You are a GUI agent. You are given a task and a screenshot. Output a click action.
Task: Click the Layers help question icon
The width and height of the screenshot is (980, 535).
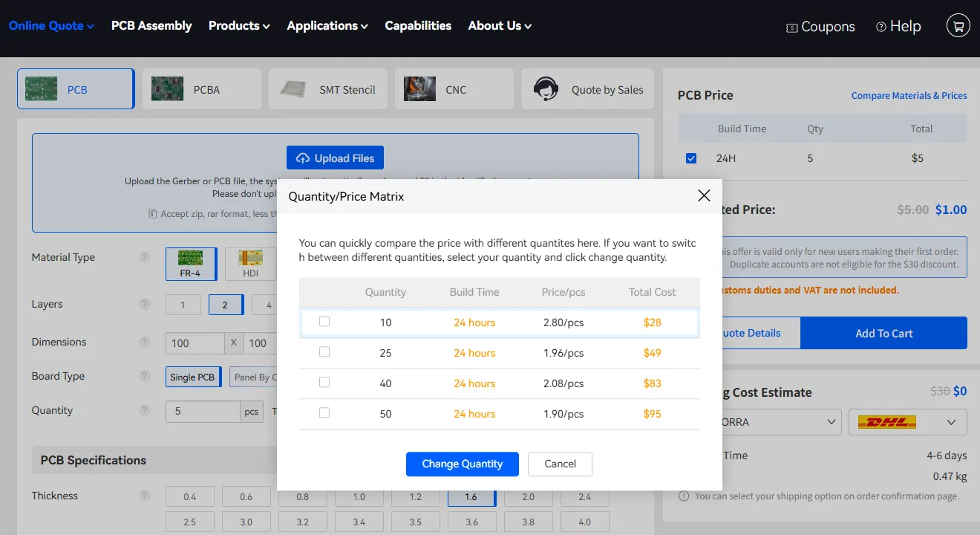[x=145, y=304]
